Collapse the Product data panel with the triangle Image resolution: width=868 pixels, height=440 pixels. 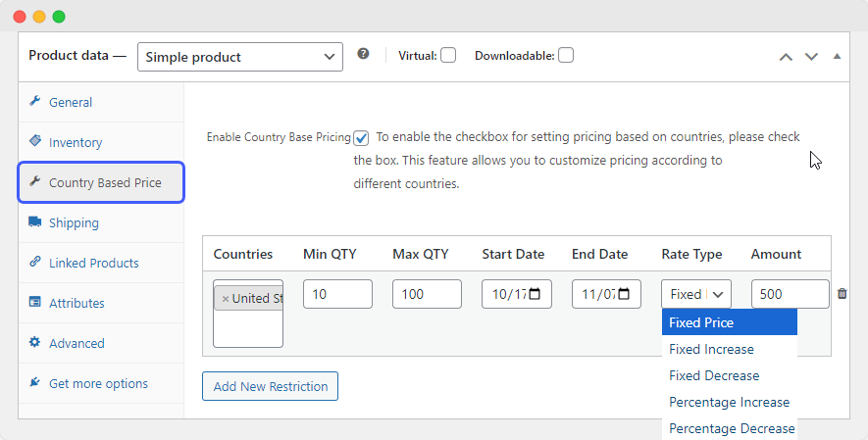[837, 56]
